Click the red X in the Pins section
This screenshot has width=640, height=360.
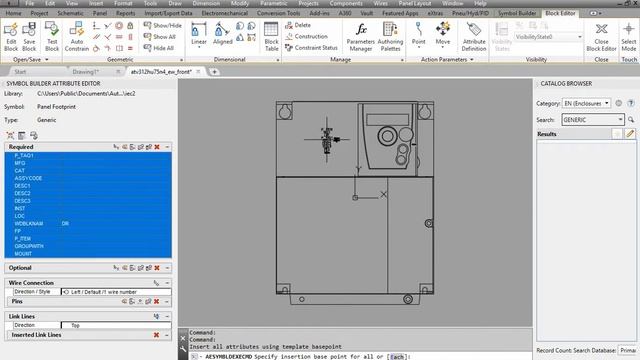click(x=156, y=302)
